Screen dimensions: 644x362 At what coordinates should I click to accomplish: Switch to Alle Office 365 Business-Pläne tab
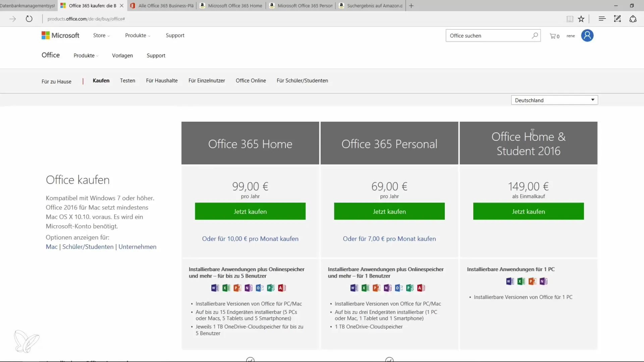click(x=162, y=6)
